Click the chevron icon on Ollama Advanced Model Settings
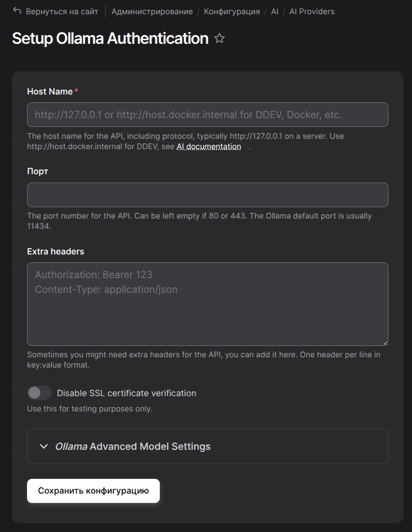Image resolution: width=412 pixels, height=532 pixels. 44,446
